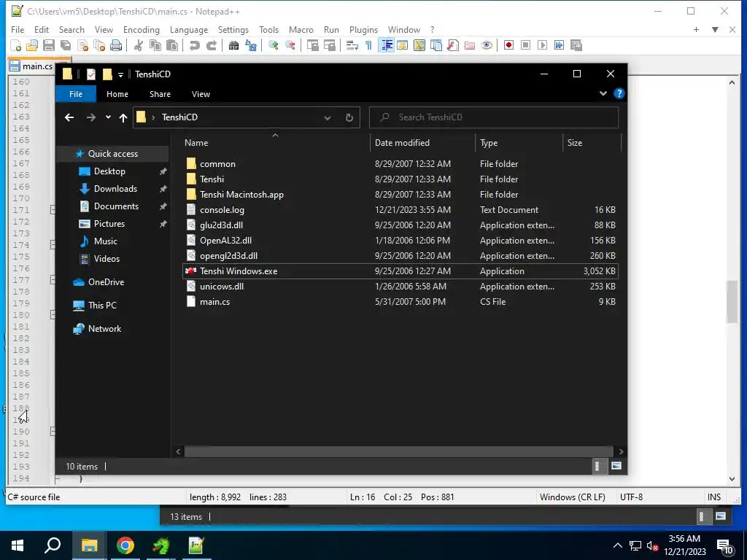Switch to large icons view layout
This screenshot has width=747, height=560.
click(x=616, y=466)
